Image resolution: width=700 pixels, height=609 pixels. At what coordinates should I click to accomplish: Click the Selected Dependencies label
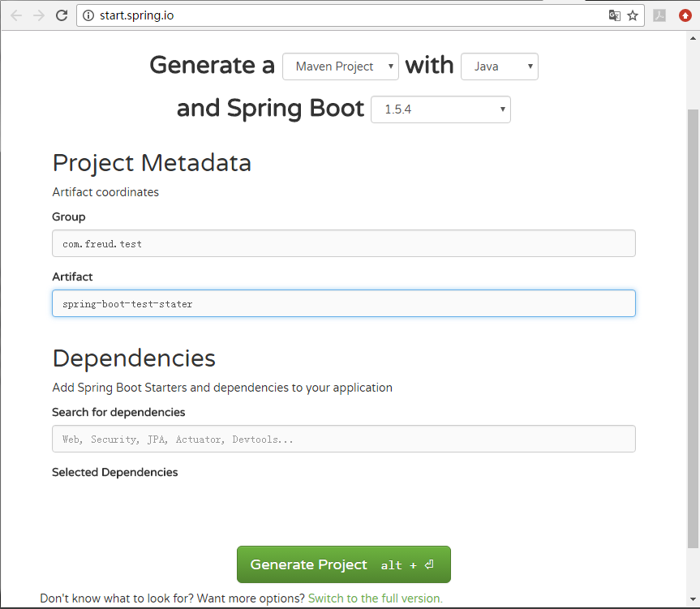coord(114,472)
